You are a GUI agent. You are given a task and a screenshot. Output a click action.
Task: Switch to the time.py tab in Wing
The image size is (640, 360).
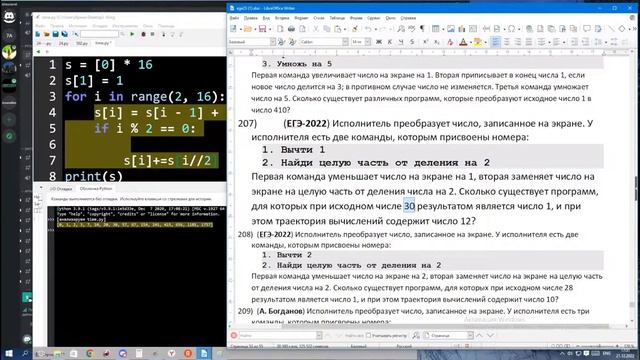[103, 43]
